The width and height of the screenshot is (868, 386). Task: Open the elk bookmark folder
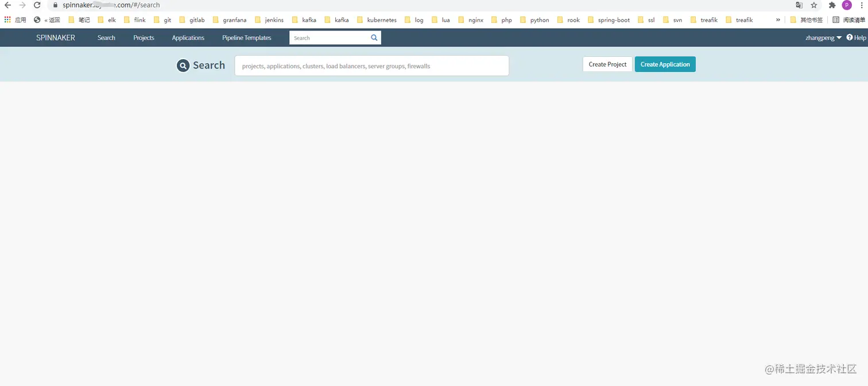tap(107, 20)
